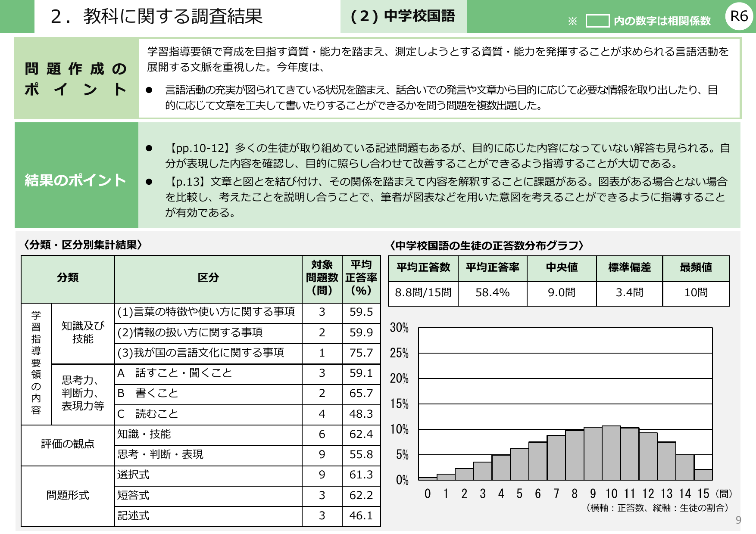Select the 選択式 row in the table
Viewport: 756px width, 534px height.
point(133,475)
